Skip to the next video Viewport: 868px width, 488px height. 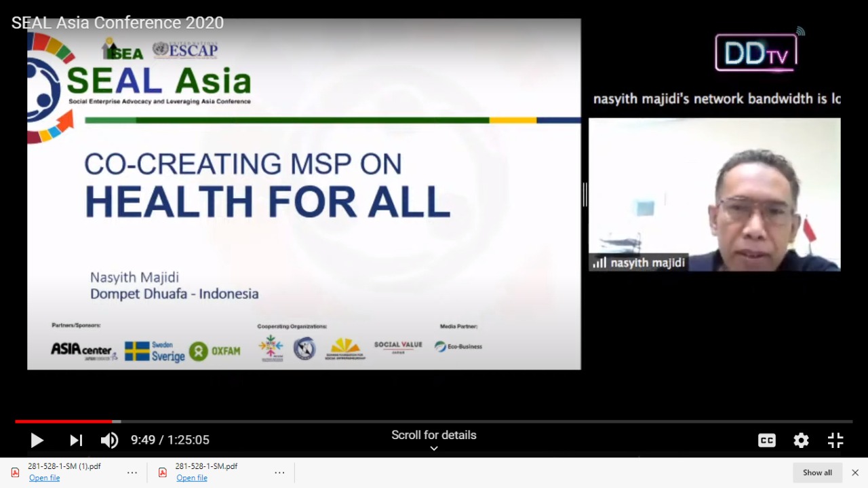click(76, 440)
